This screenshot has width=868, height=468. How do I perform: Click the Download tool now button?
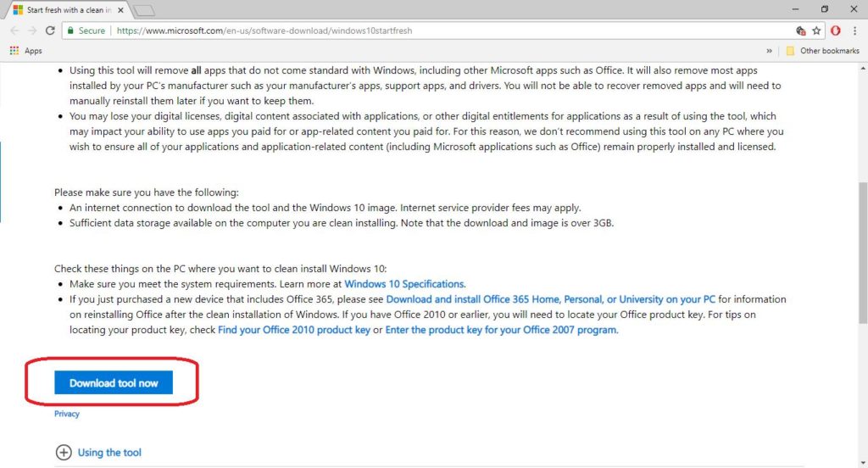click(114, 382)
